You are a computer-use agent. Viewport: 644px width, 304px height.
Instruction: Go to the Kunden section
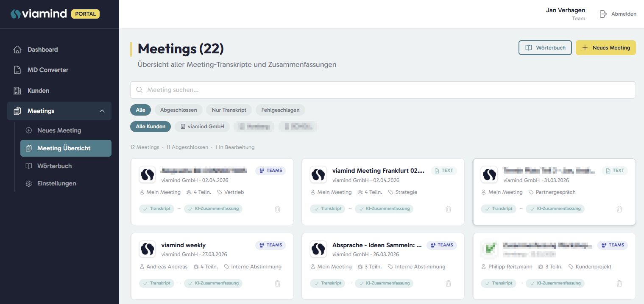tap(38, 91)
